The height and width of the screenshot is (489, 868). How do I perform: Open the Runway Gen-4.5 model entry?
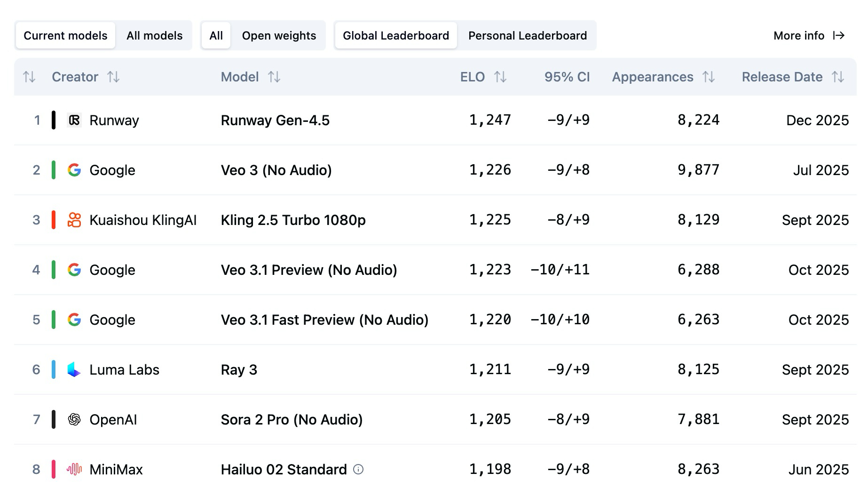point(275,120)
